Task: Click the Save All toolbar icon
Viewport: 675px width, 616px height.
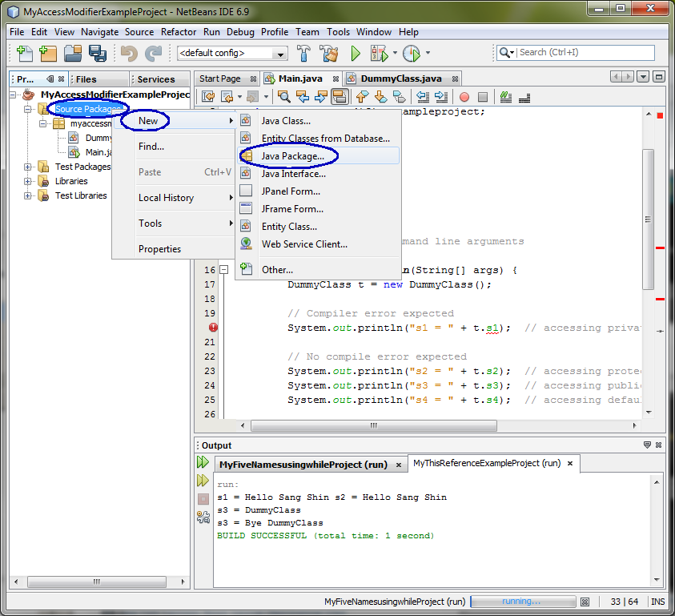Action: coord(98,53)
